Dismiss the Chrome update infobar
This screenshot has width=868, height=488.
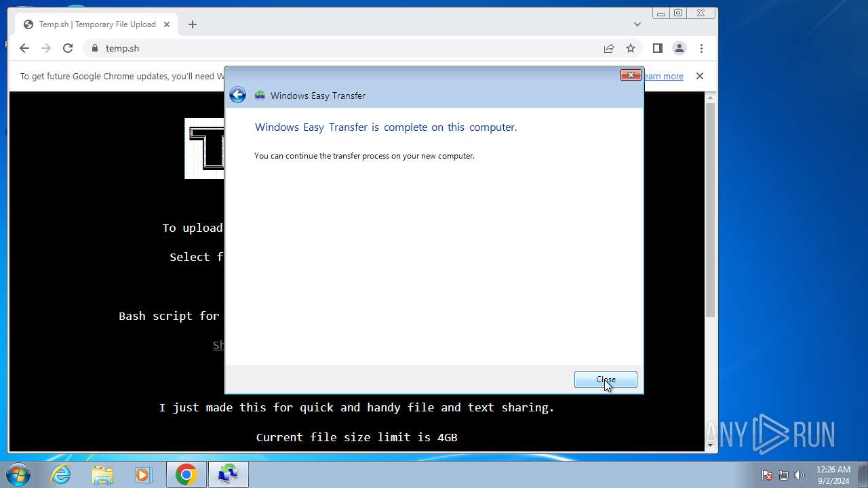click(700, 76)
